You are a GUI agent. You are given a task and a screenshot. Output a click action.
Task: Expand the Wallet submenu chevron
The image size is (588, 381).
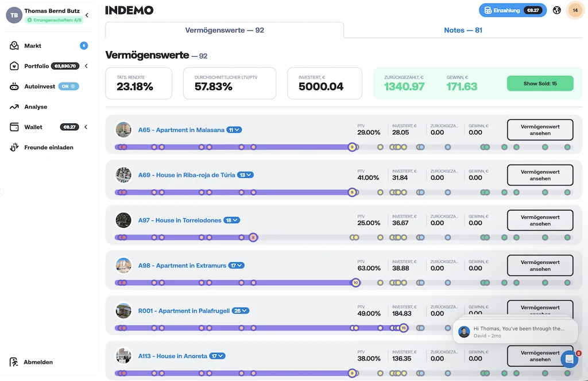coord(86,127)
